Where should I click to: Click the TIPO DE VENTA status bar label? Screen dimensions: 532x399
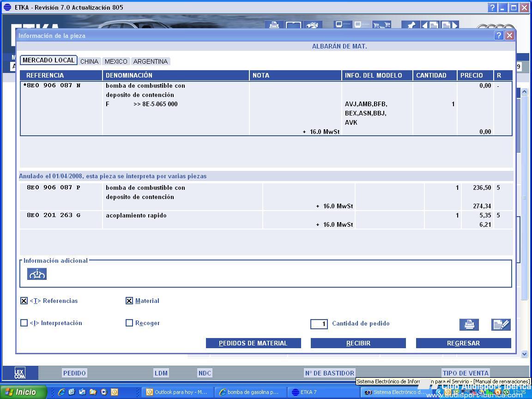pos(465,373)
